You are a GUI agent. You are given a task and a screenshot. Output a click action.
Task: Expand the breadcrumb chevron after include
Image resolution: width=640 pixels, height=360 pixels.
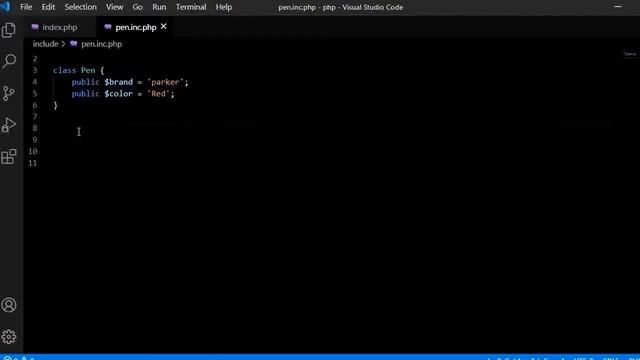63,44
